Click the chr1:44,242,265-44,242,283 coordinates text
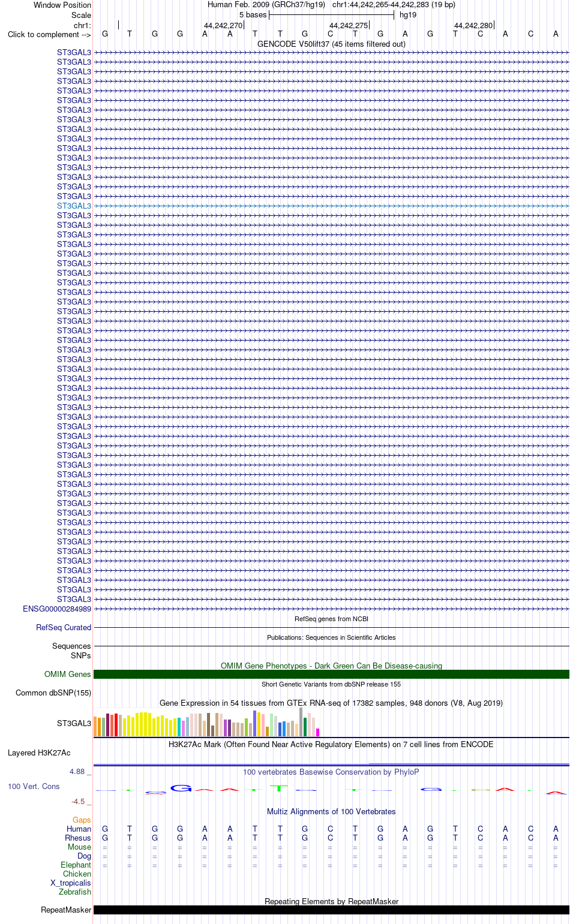 (394, 4)
